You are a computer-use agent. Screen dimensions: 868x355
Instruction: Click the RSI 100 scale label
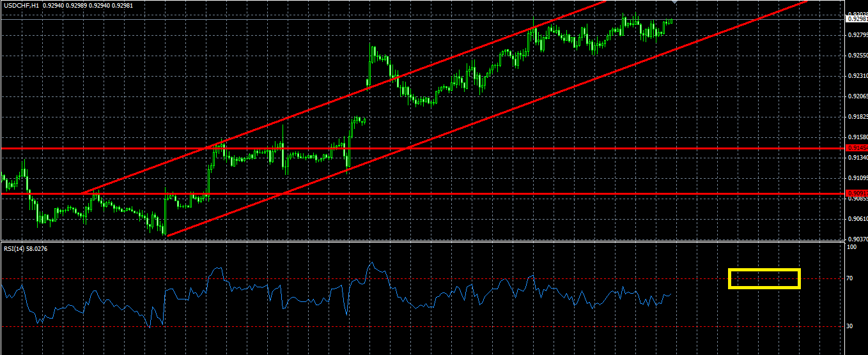(851, 246)
